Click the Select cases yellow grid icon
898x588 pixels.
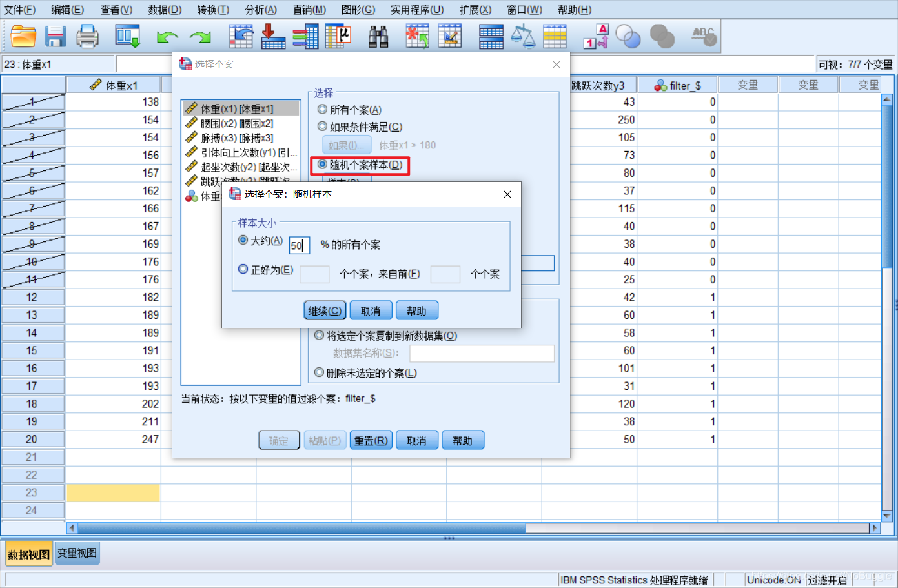pyautogui.click(x=555, y=37)
